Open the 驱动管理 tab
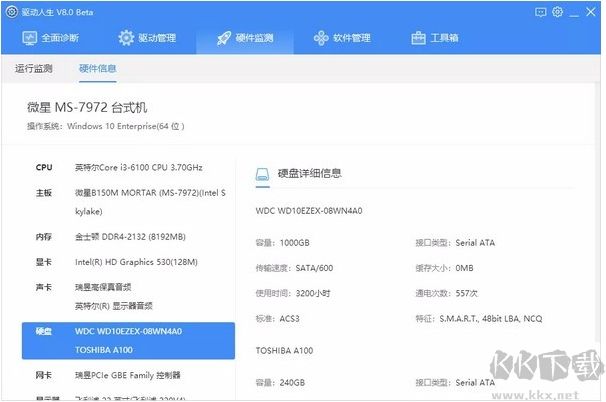 coord(147,38)
